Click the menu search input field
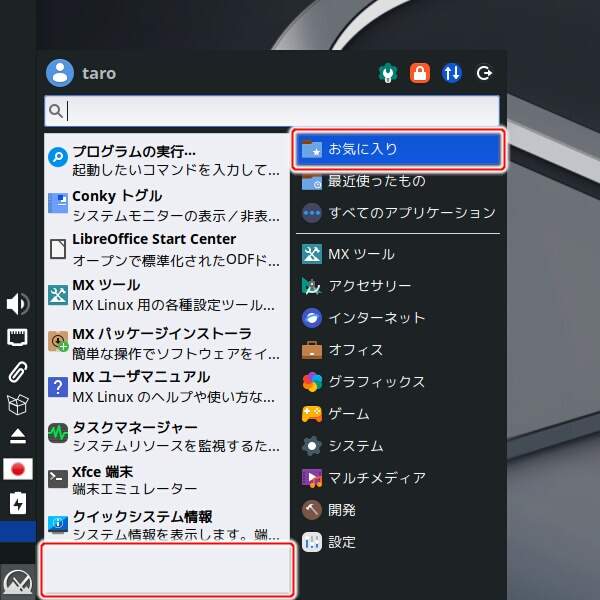 (280, 110)
